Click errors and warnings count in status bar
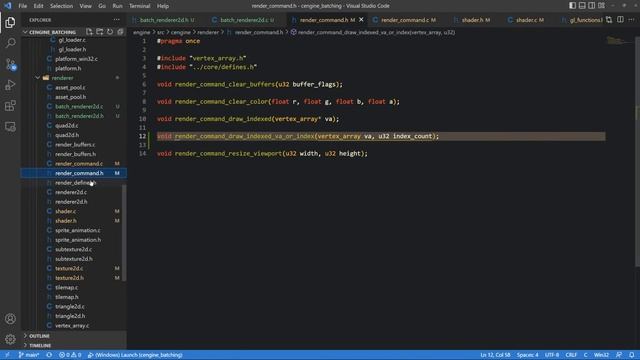The height and width of the screenshot is (360, 640). pos(70,355)
